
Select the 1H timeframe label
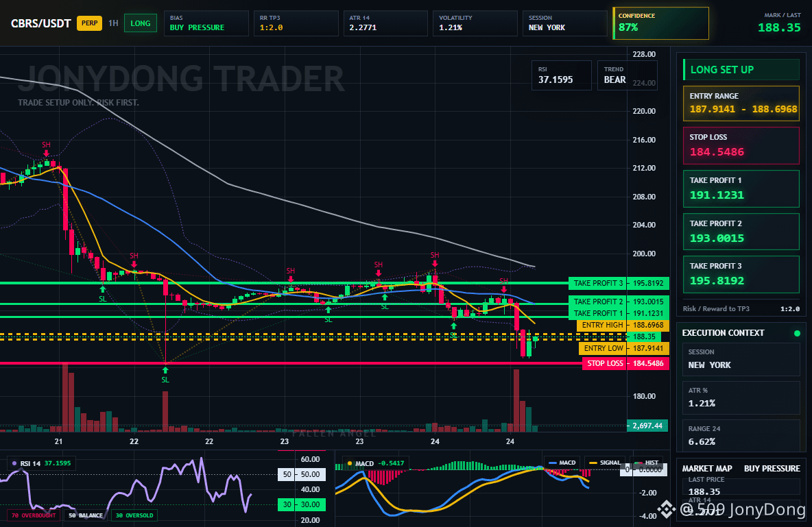(113, 23)
